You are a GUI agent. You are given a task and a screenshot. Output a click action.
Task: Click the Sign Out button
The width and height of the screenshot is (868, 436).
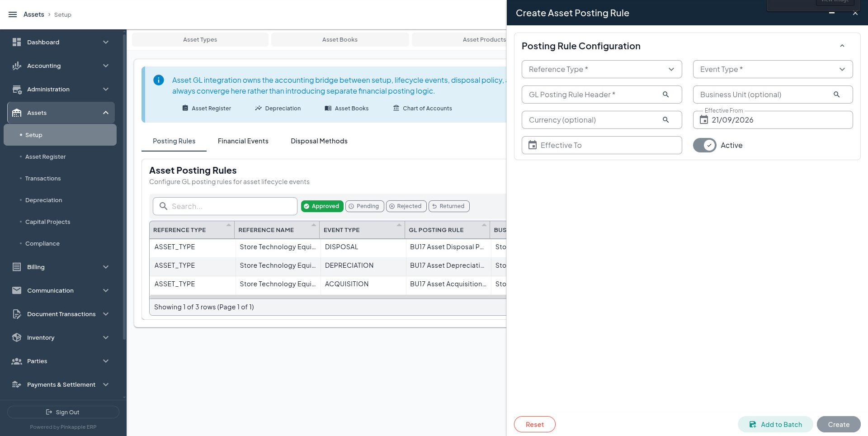63,412
